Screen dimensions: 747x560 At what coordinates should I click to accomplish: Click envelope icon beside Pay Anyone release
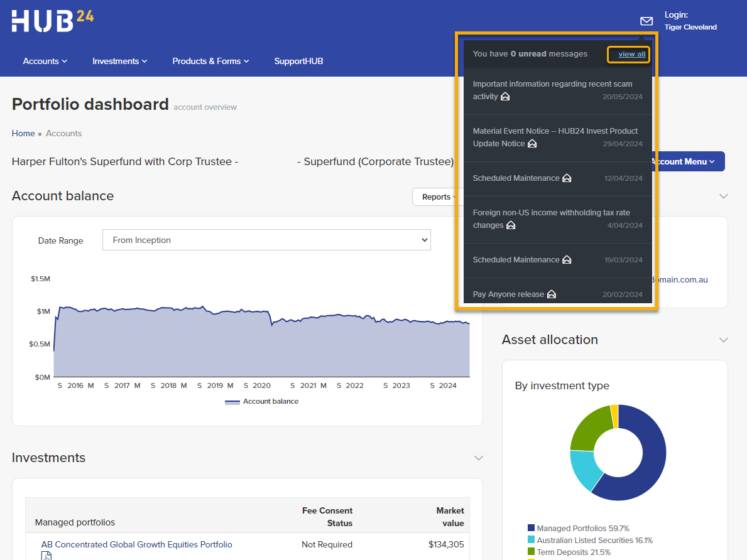point(551,294)
